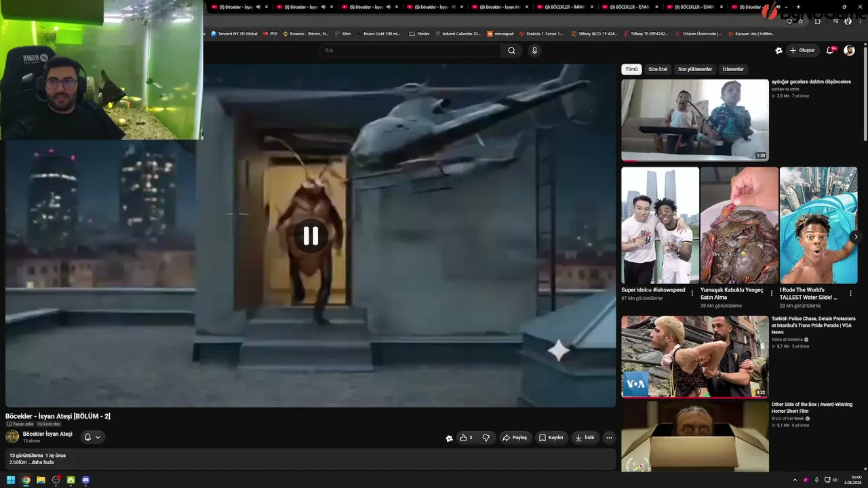Open the Böcekler İsyan Ateşi channel name
868x488 pixels.
click(47, 434)
